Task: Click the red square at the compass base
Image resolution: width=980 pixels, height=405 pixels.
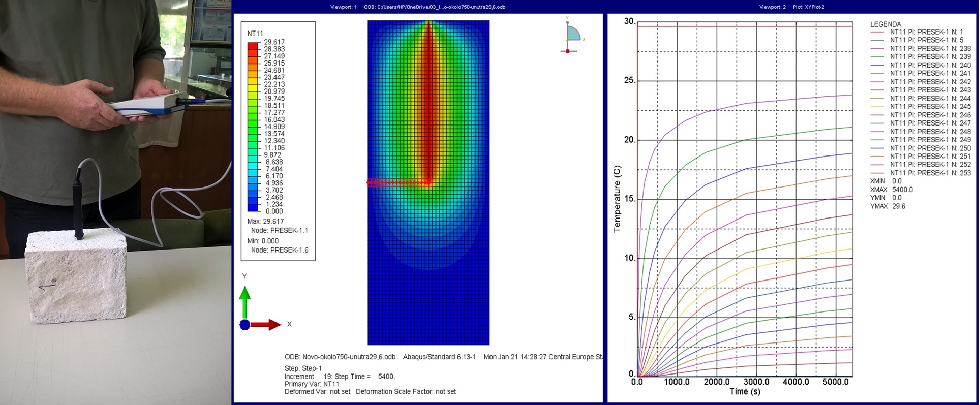Action: 568,51
